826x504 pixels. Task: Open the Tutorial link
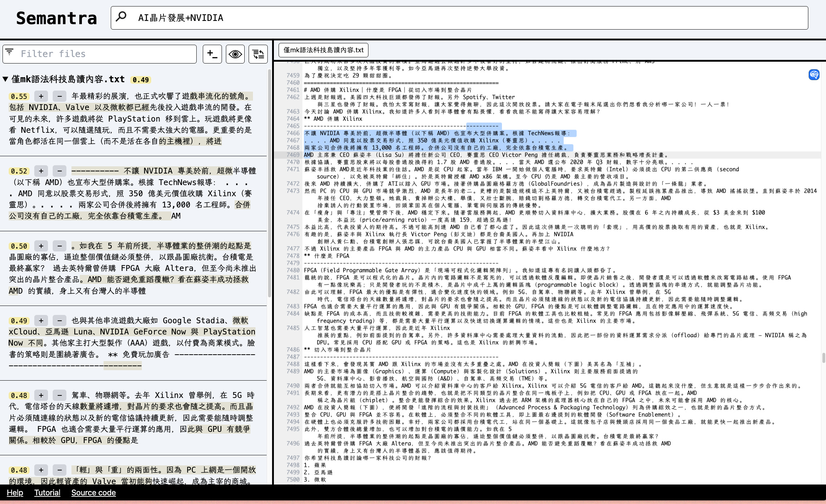pos(47,493)
